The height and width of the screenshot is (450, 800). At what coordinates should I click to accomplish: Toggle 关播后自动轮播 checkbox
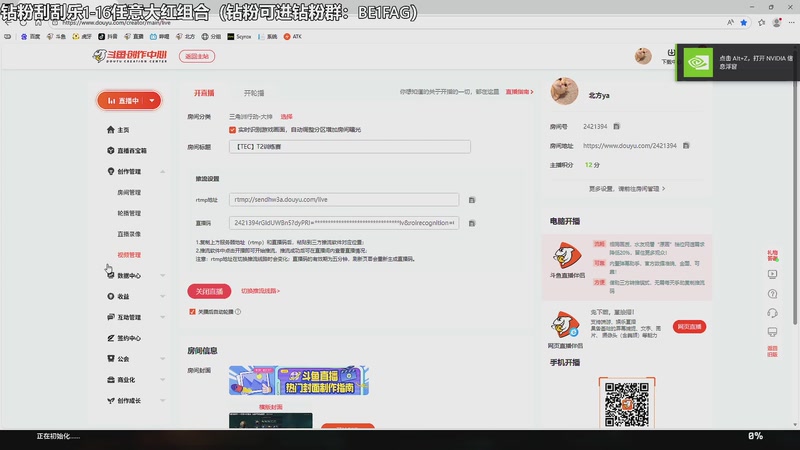pyautogui.click(x=192, y=312)
